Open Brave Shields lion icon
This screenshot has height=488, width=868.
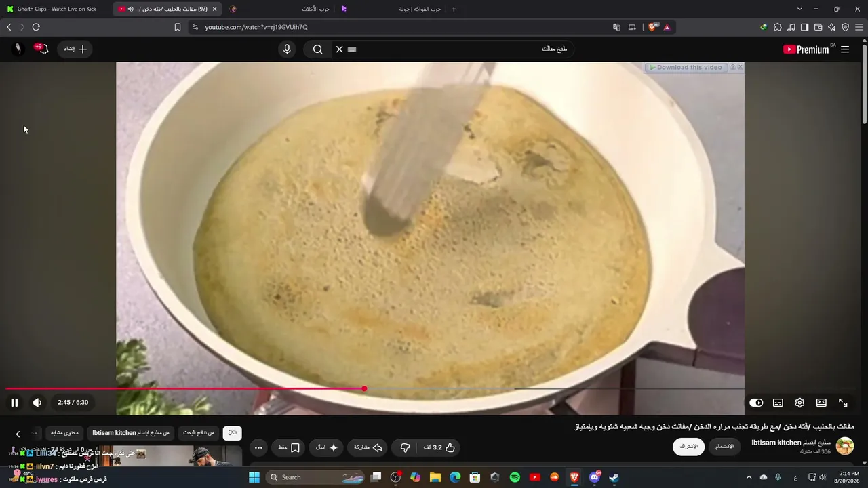click(652, 27)
